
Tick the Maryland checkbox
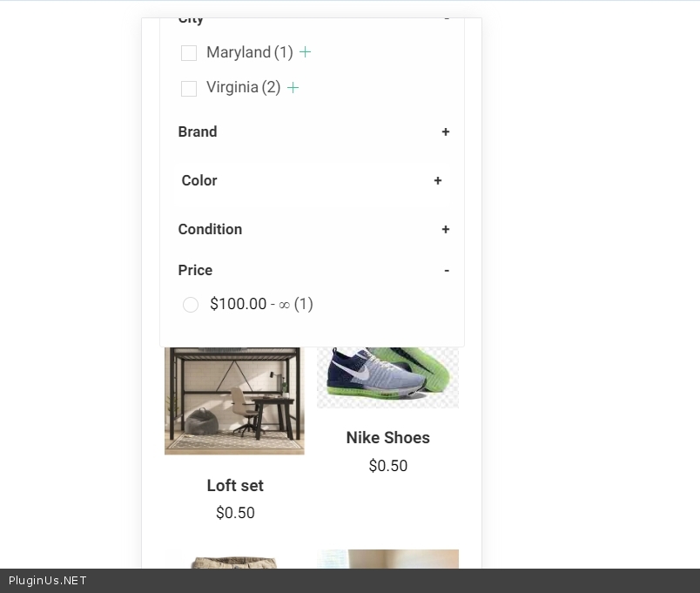tap(189, 53)
